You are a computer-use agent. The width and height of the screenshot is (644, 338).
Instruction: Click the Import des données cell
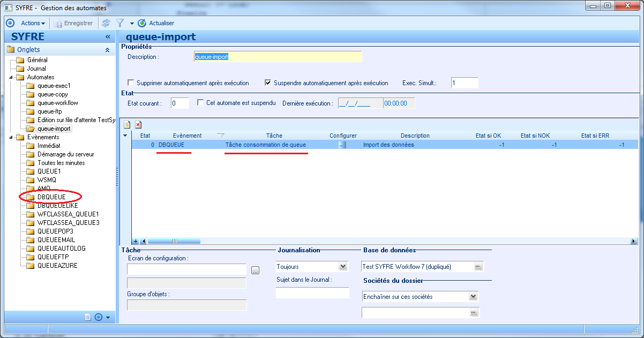pos(389,145)
